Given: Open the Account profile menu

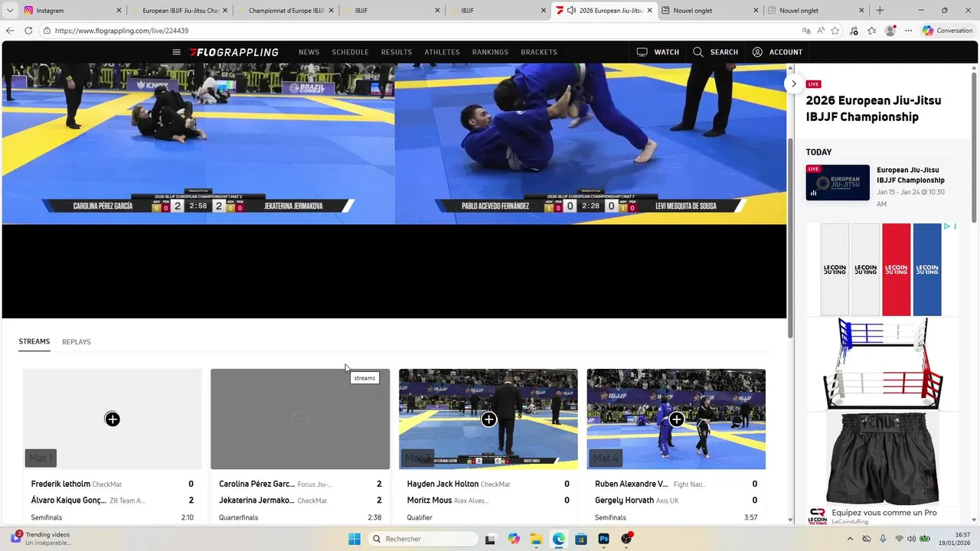Looking at the screenshot, I should coord(777,52).
